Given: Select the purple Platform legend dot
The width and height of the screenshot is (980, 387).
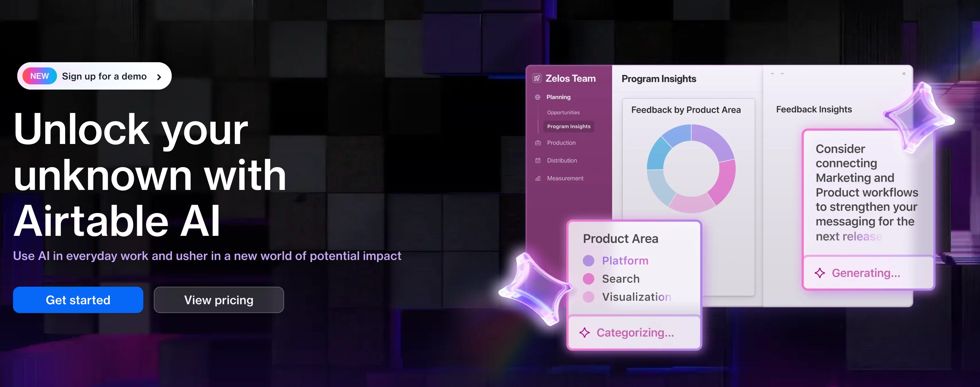Looking at the screenshot, I should 588,261.
